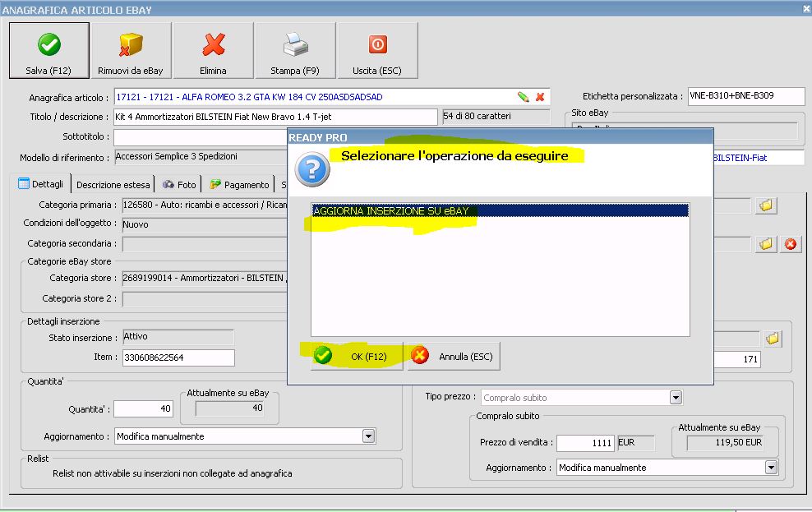Click the Attualmente su eBay quantity 40
Viewport: 812px width, 512px height.
tap(229, 408)
